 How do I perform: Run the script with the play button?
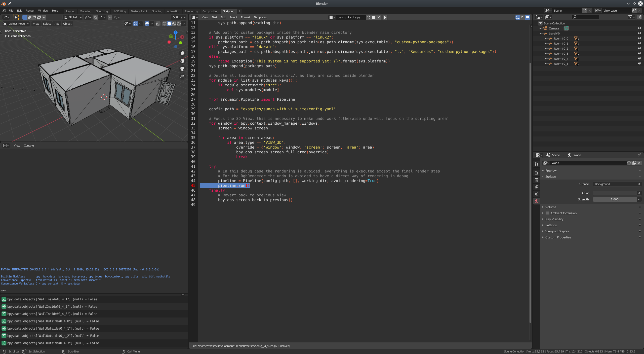pyautogui.click(x=385, y=17)
